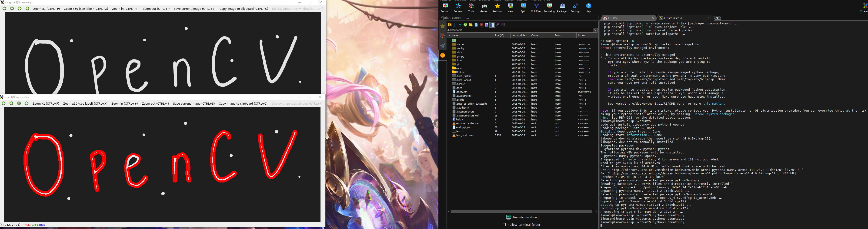
Task: Expand the /home/linaro/ path dropdown
Action: [595, 30]
